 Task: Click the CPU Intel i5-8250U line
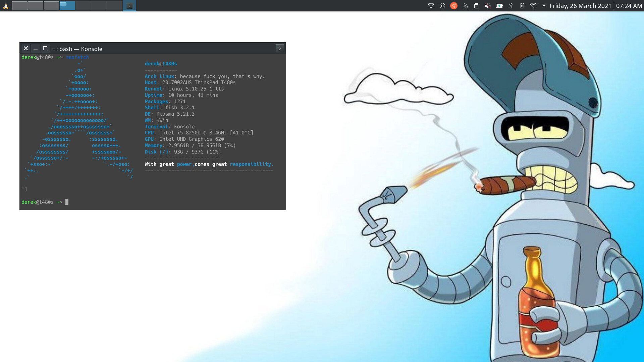199,133
